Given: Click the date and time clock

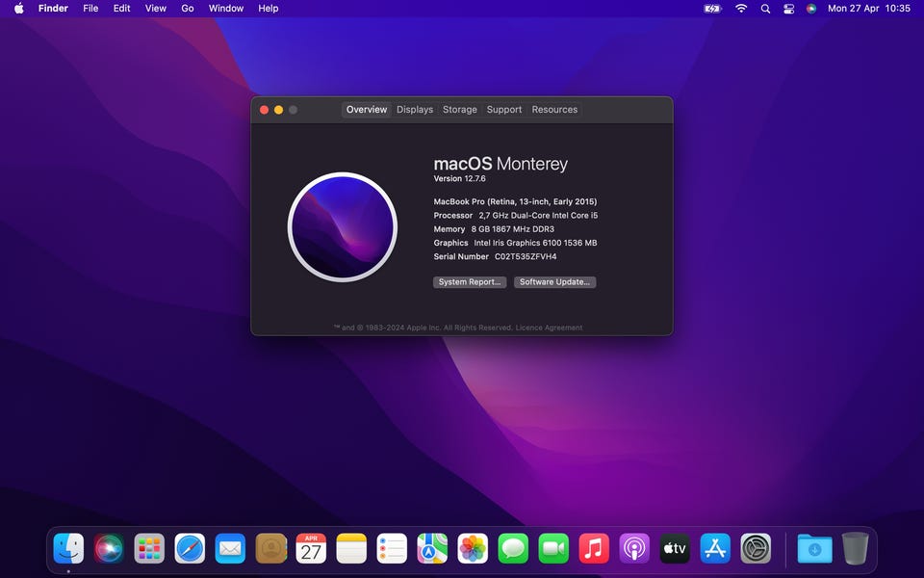Looking at the screenshot, I should [868, 9].
